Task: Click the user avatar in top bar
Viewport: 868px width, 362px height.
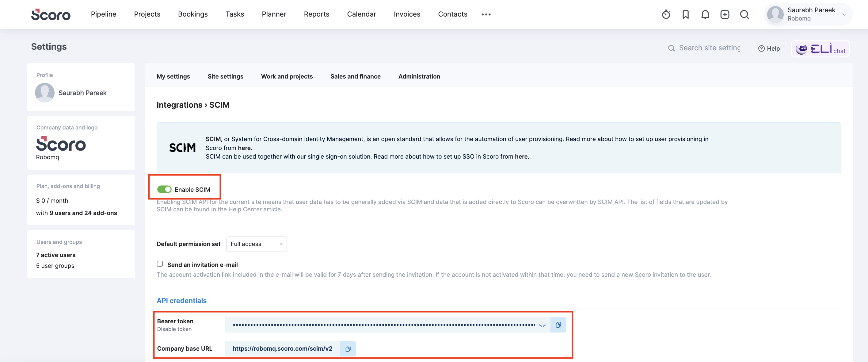Action: 775,14
